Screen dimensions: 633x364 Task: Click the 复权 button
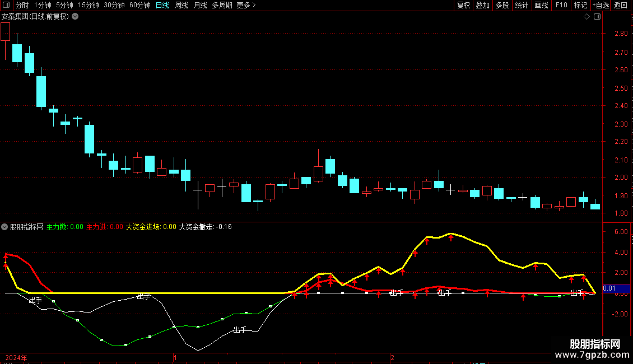pyautogui.click(x=463, y=5)
